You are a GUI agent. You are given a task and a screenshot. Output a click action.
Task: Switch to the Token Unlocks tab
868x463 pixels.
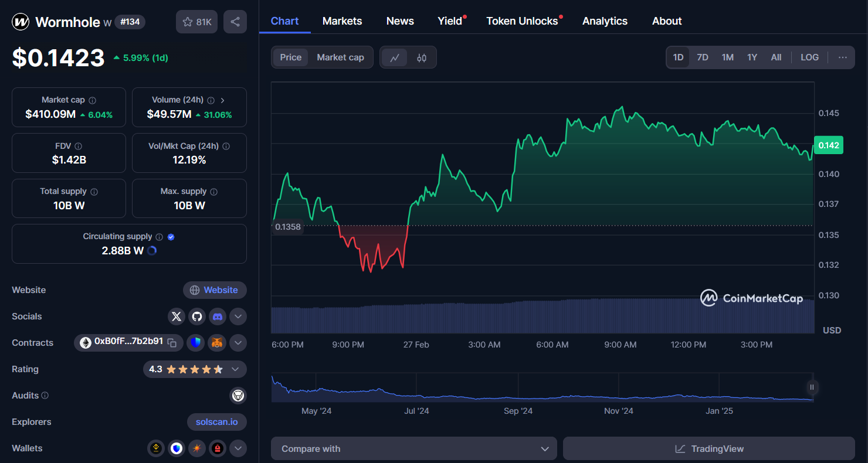pos(522,21)
